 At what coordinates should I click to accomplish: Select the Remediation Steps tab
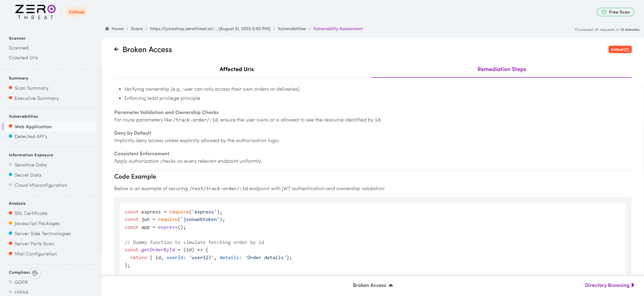(501, 69)
